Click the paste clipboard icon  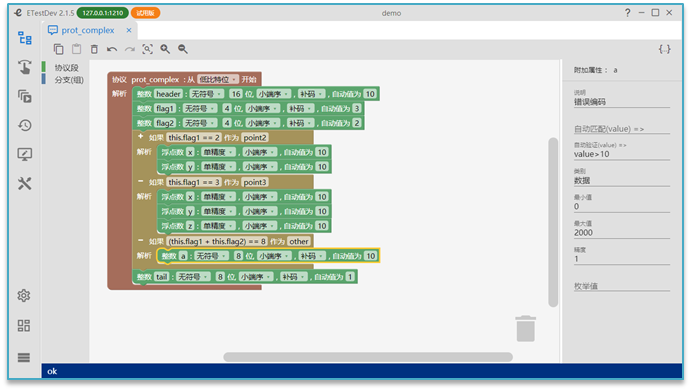click(77, 49)
